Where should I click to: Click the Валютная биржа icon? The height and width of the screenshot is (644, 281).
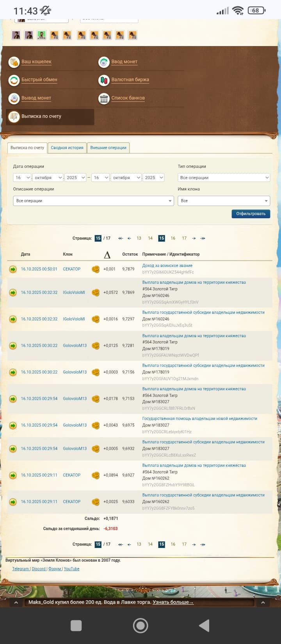click(x=104, y=80)
